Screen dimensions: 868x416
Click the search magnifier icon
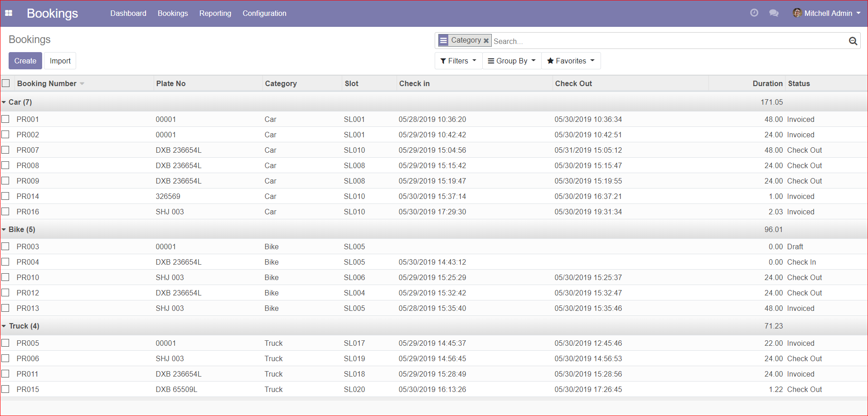[853, 41]
